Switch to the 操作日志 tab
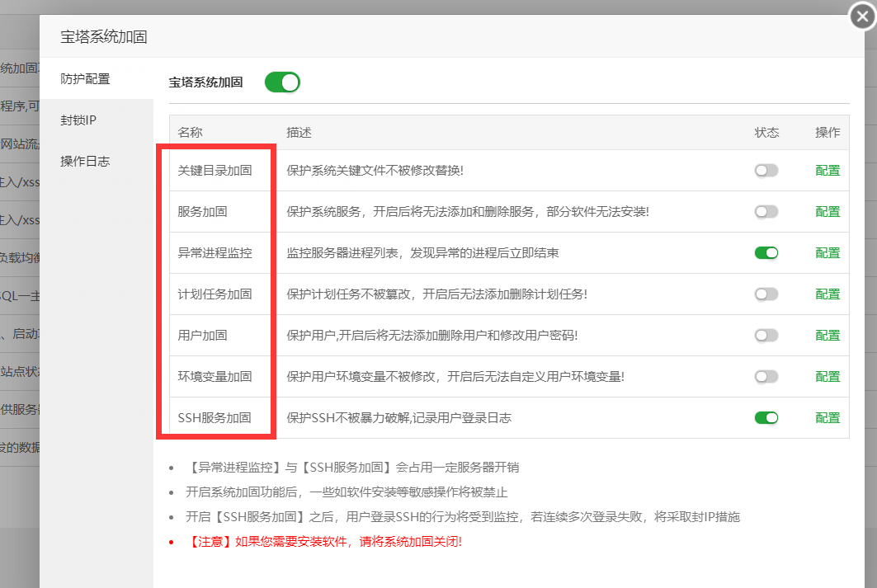This screenshot has width=877, height=588. (x=97, y=162)
